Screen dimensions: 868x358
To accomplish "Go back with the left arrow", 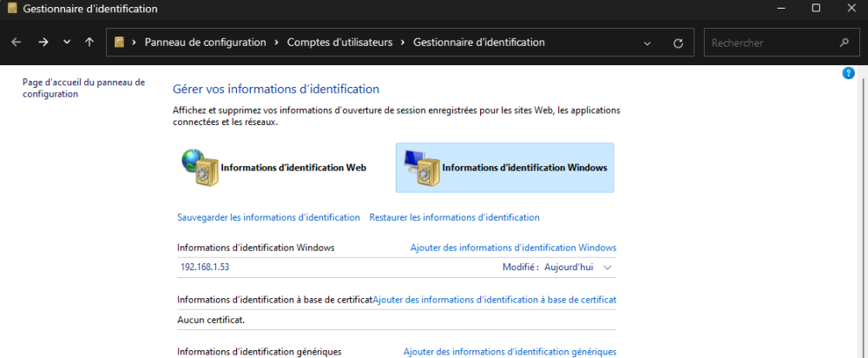I will [x=16, y=42].
